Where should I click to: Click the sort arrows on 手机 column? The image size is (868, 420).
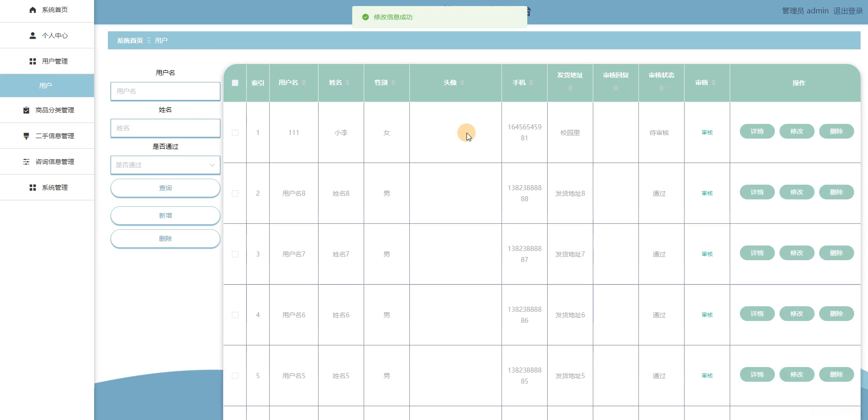point(531,82)
